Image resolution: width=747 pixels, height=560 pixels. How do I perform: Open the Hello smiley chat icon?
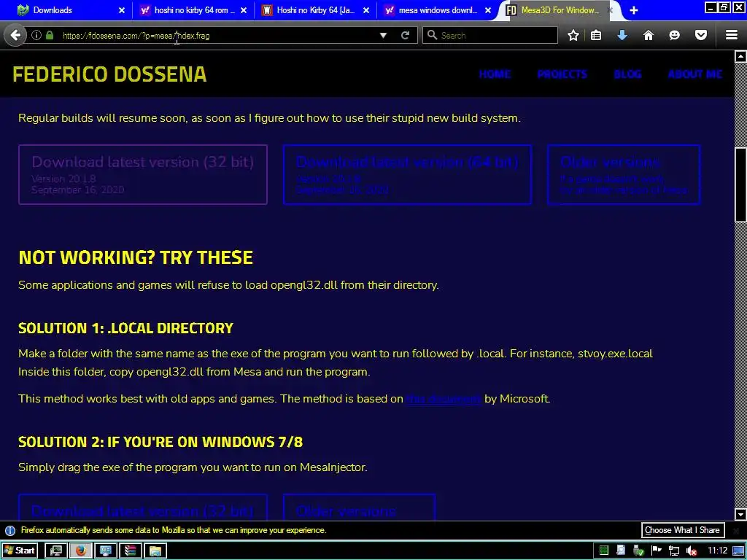pos(674,35)
